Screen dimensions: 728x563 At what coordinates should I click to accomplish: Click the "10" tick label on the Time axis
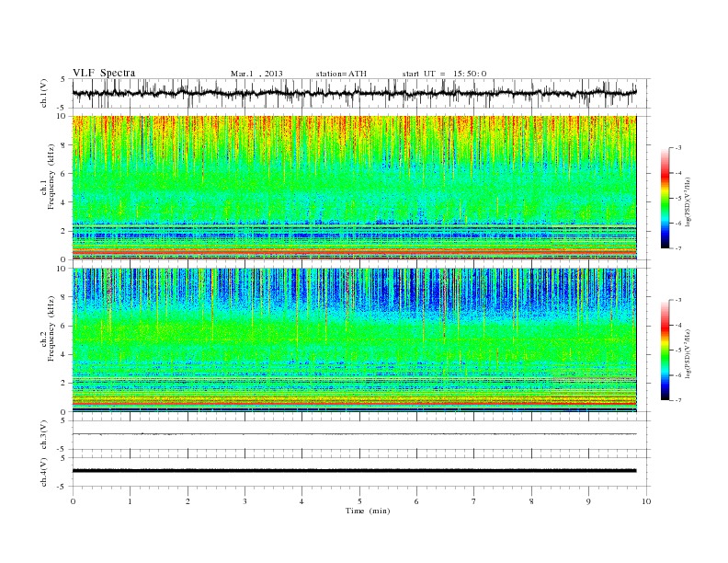coord(646,501)
